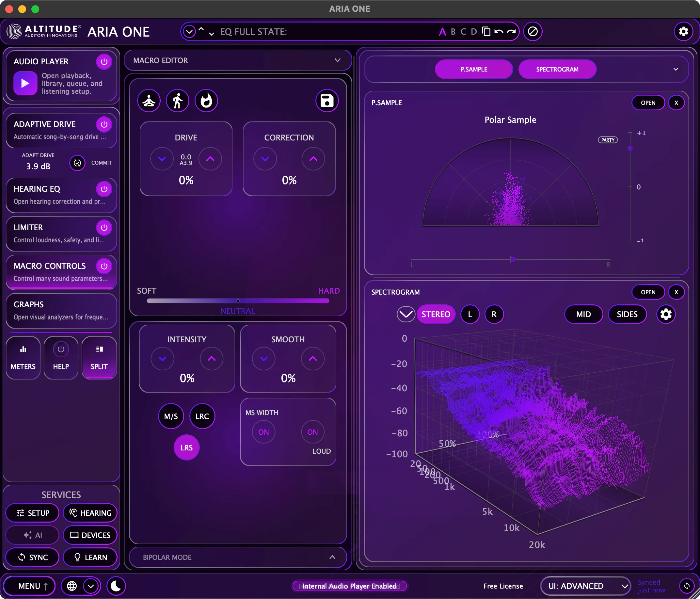This screenshot has height=599, width=700.
Task: Open the Spectrogram view dropdown chevron
Action: click(x=406, y=315)
